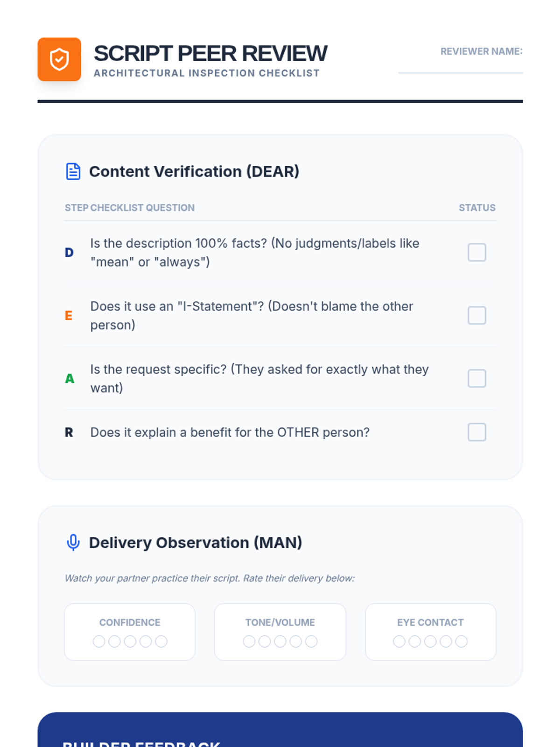The width and height of the screenshot is (560, 747).
Task: Select the third Tone/Volume rating circle
Action: (280, 641)
